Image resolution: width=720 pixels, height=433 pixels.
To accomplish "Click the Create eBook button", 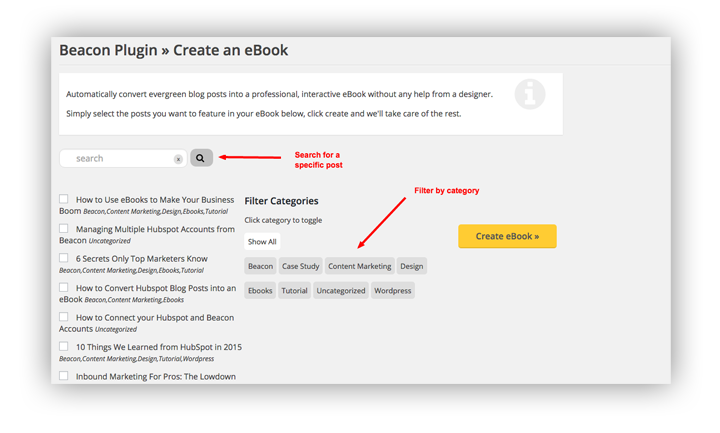I will tap(507, 236).
